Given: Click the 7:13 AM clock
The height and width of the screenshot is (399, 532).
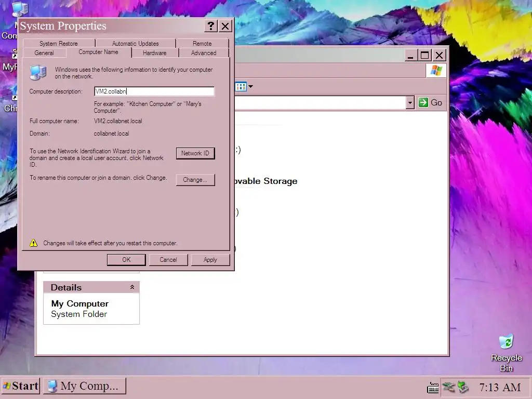Looking at the screenshot, I should click(x=500, y=387).
